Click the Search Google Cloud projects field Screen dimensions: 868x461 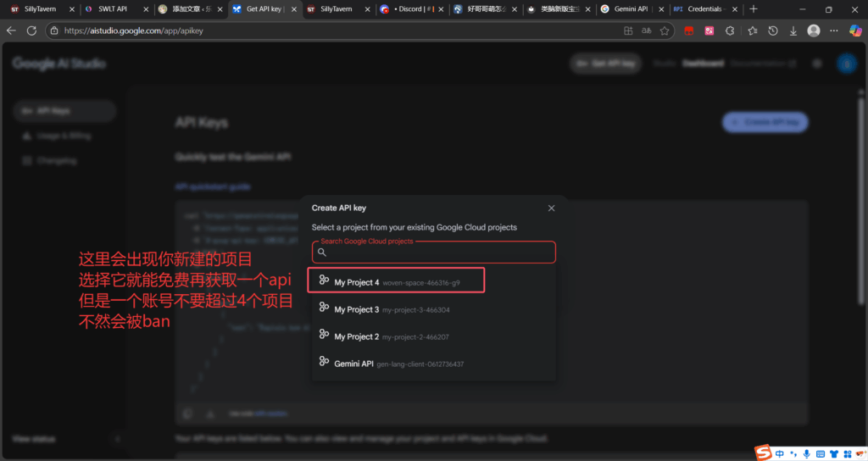tap(432, 252)
